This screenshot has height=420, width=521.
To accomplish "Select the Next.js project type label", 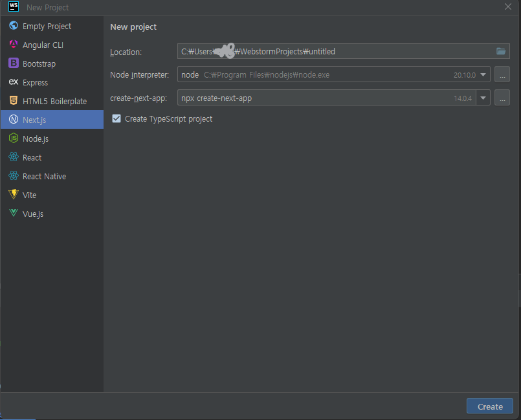I will [34, 120].
